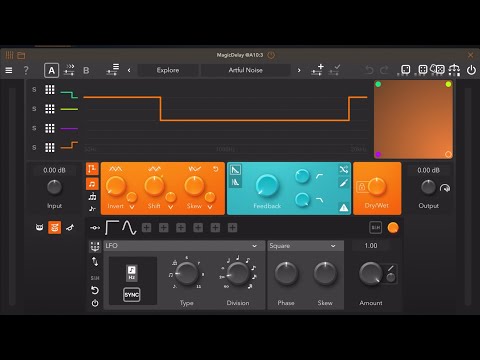480x360 pixels.
Task: Toggle the note/Hz rate mode switch
Action: [132, 273]
